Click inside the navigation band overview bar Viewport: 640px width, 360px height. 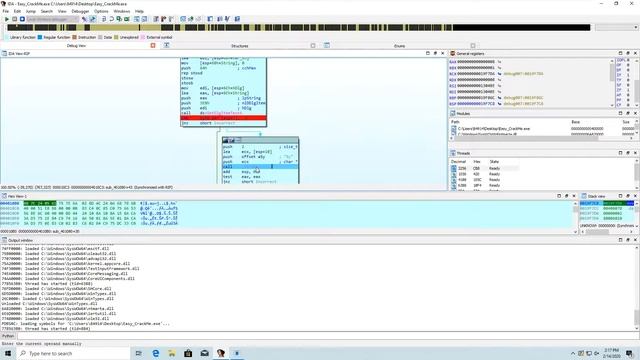click(x=298, y=27)
